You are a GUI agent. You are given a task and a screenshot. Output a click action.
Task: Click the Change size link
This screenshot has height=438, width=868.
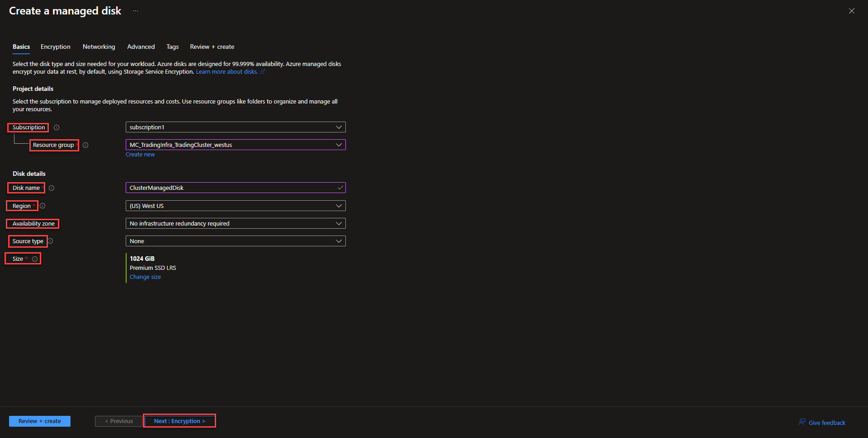click(x=145, y=277)
